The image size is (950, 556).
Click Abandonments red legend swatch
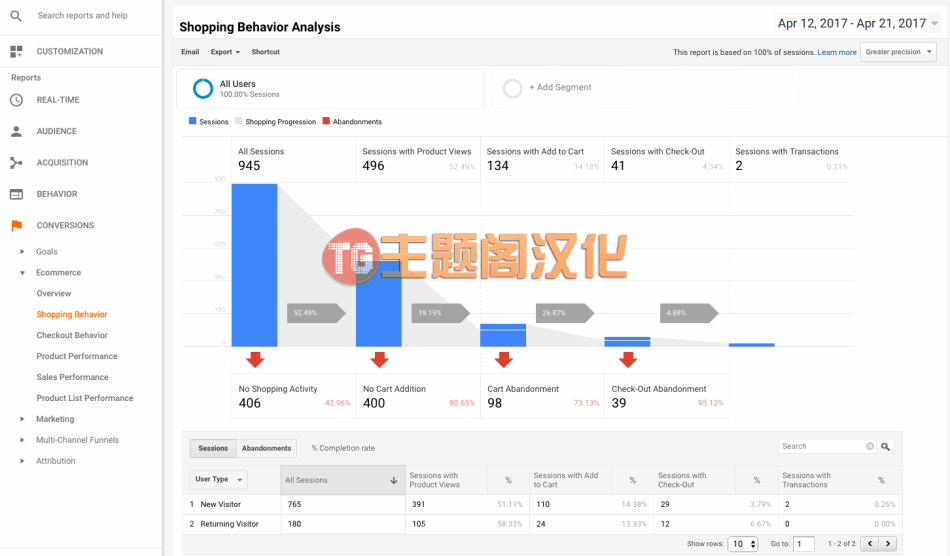click(x=327, y=121)
